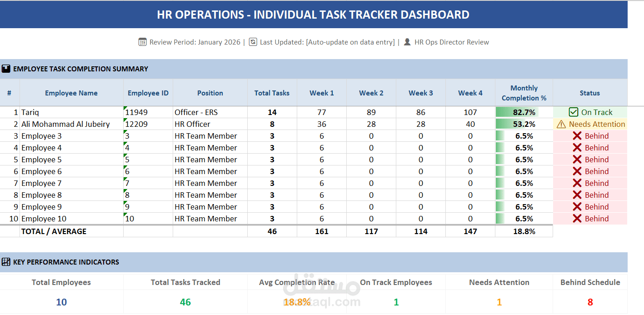Select the Week 1 total of 161

pyautogui.click(x=322, y=231)
